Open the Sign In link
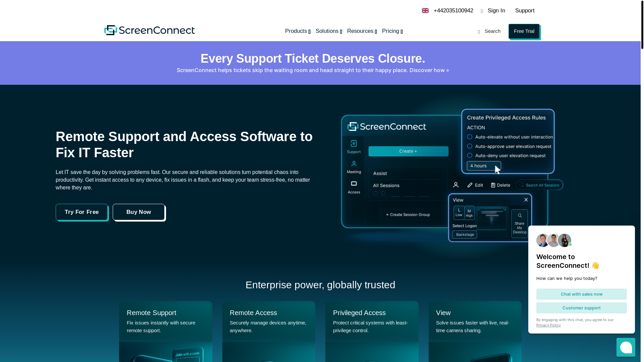 click(496, 11)
